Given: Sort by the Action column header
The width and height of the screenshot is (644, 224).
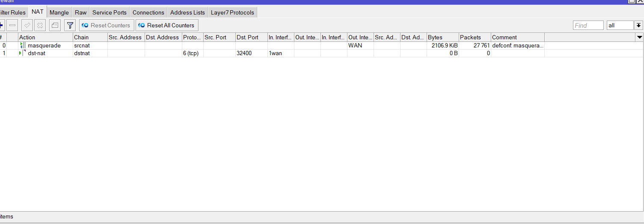Looking at the screenshot, I should pyautogui.click(x=45, y=37).
